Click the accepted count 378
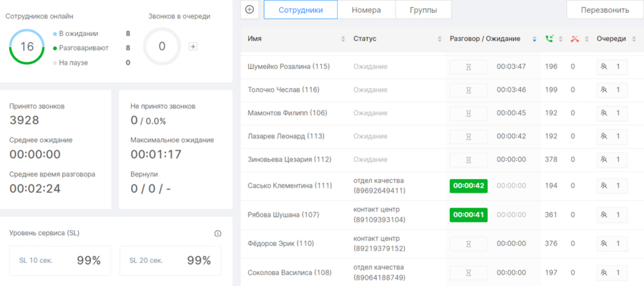 click(x=551, y=159)
